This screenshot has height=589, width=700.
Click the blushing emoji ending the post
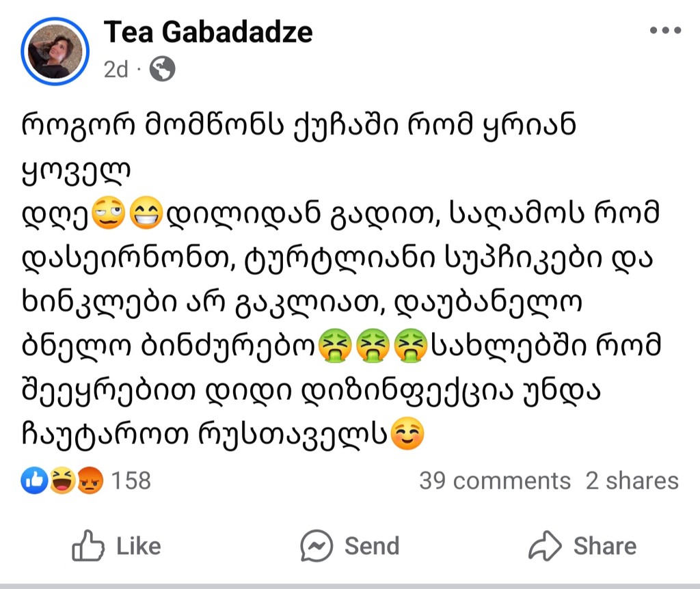pos(406,435)
